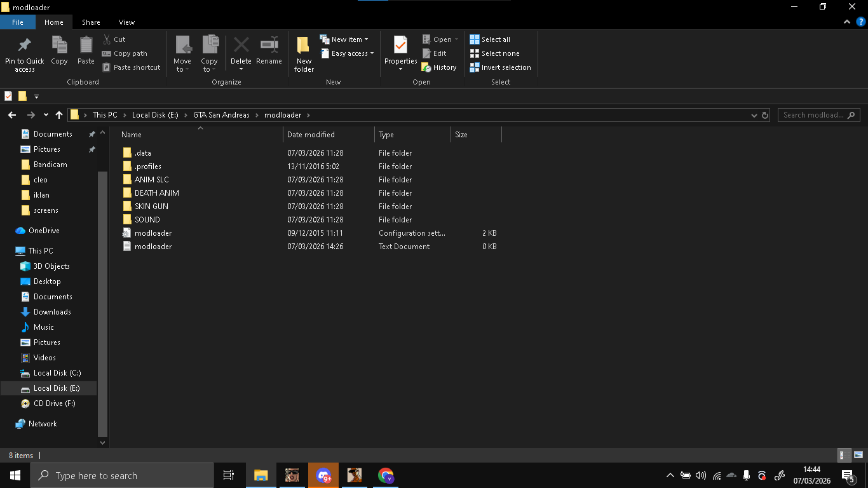Click the Up one level arrow
This screenshot has height=488, width=868.
(x=59, y=115)
